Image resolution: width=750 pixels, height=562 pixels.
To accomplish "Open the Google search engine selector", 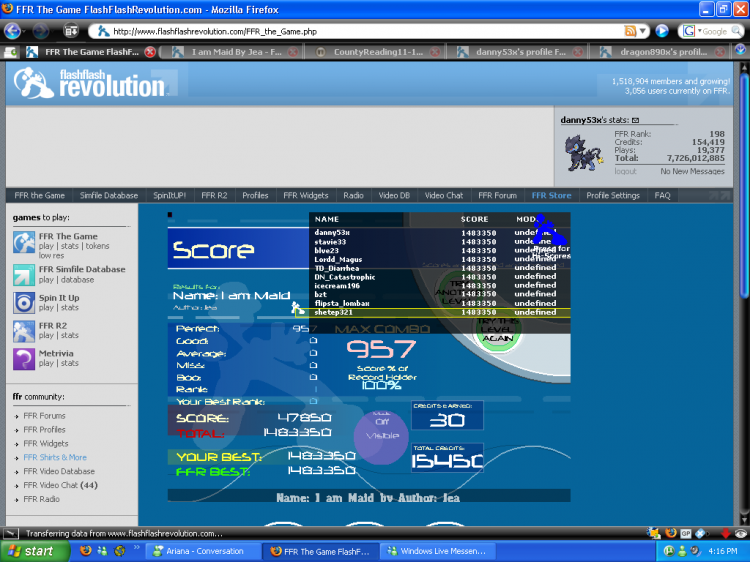I will coord(691,31).
